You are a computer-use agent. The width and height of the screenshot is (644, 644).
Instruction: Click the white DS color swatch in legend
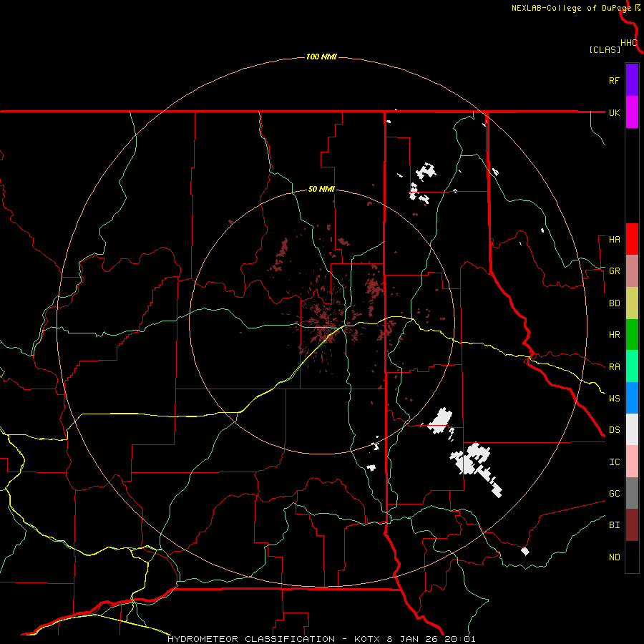click(x=632, y=429)
